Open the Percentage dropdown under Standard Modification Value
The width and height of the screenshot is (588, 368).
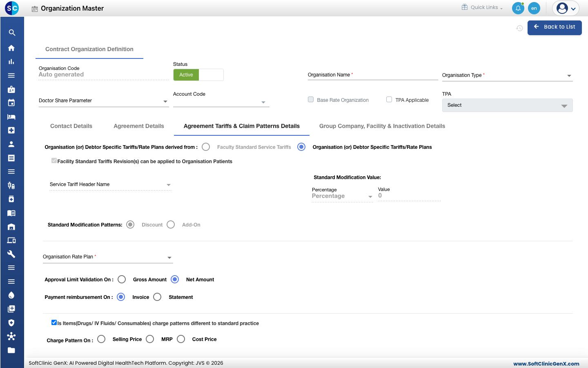click(342, 196)
